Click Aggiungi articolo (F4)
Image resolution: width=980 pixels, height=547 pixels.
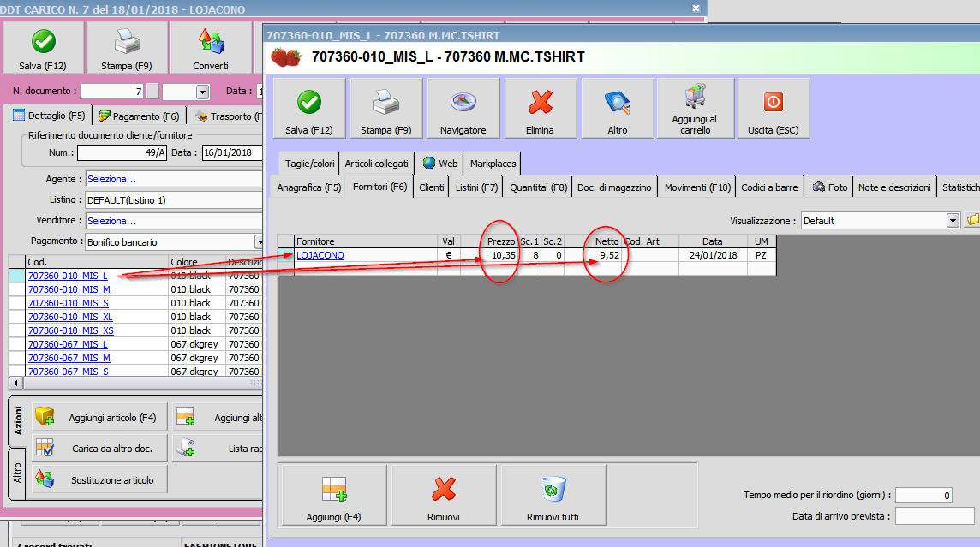tap(100, 417)
